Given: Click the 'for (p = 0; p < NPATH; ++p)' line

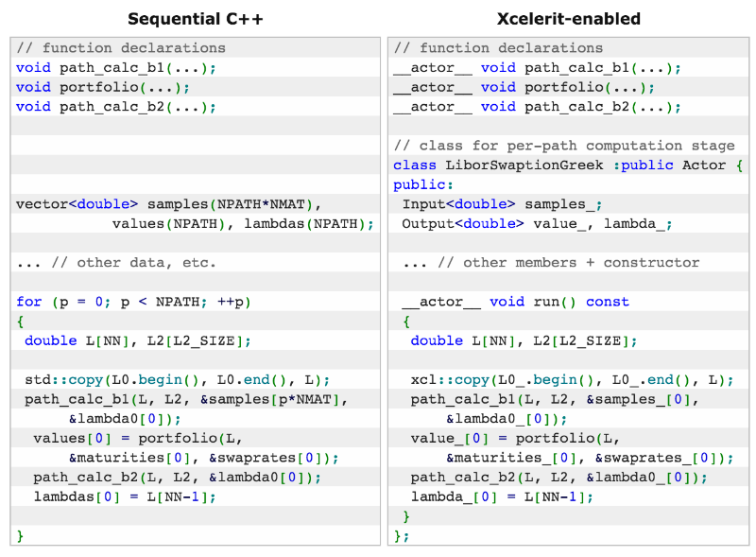Looking at the screenshot, I should coord(133,302).
